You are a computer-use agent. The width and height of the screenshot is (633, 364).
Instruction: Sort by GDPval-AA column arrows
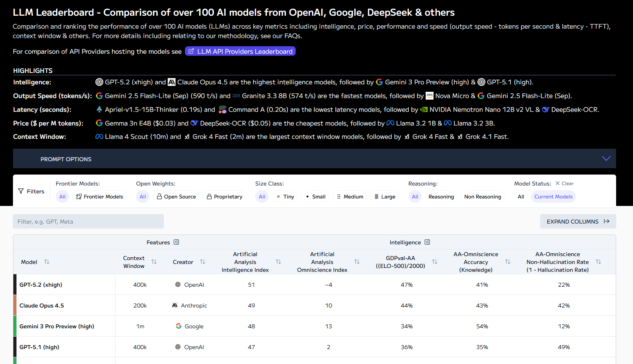(x=435, y=262)
